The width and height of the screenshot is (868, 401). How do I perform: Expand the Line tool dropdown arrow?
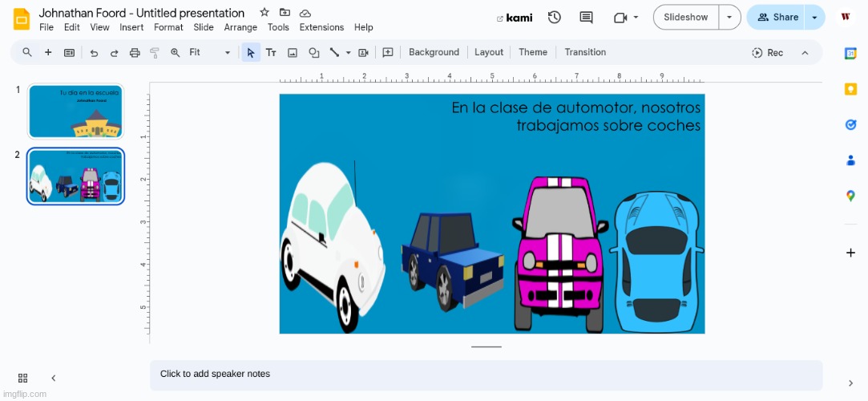click(x=348, y=53)
